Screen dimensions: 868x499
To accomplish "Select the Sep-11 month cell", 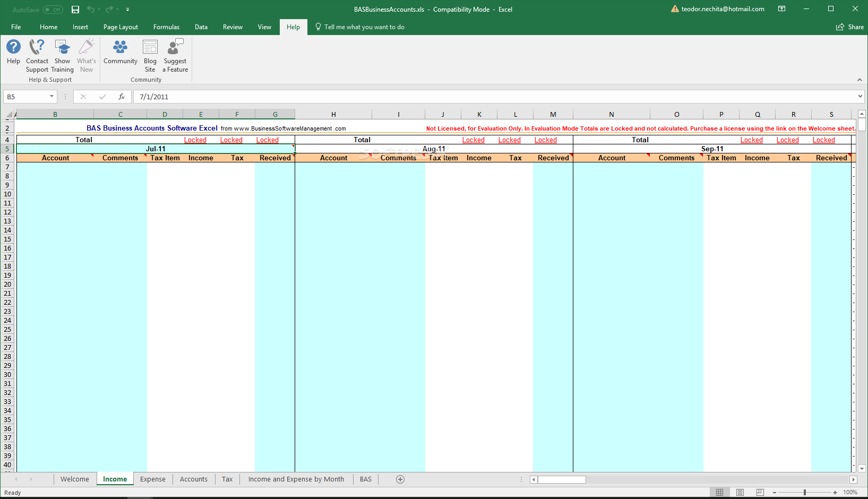I will pos(712,149).
